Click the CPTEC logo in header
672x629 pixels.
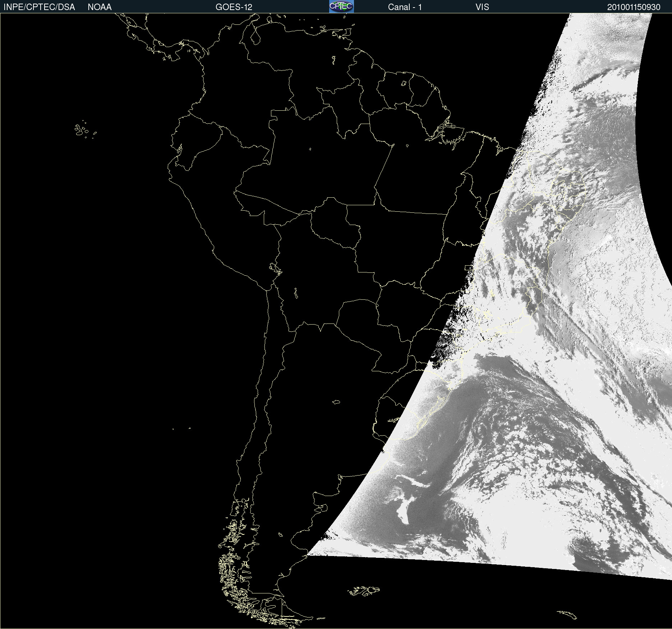coord(341,6)
